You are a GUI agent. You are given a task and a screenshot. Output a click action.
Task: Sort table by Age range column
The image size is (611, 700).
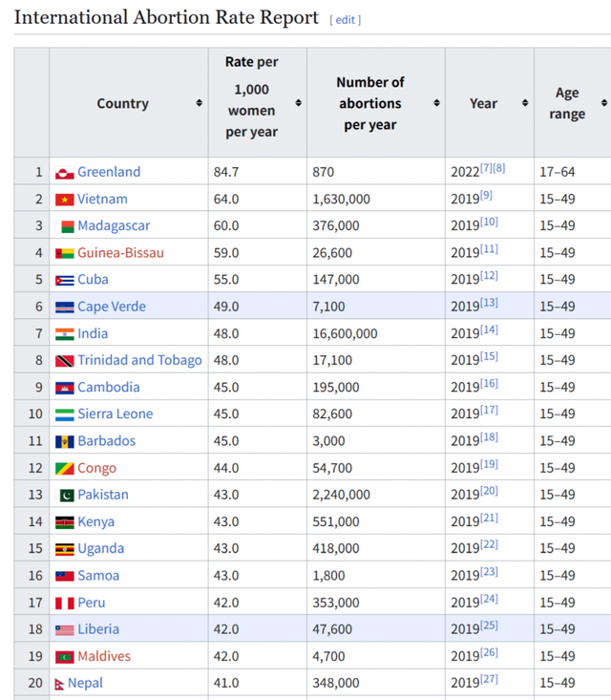603,103
